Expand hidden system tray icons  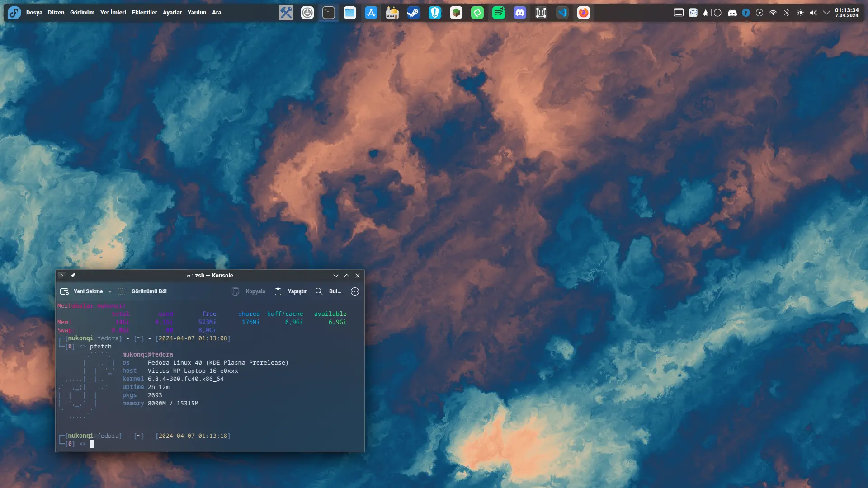[826, 13]
